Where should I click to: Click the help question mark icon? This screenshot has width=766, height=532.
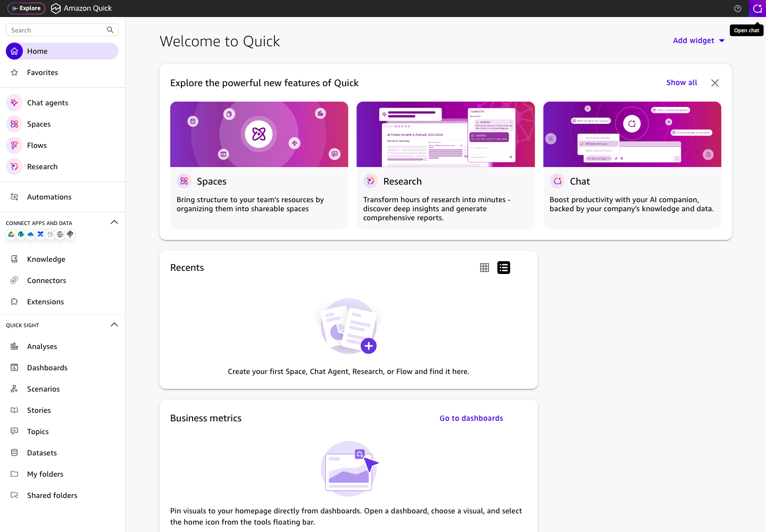(x=738, y=9)
